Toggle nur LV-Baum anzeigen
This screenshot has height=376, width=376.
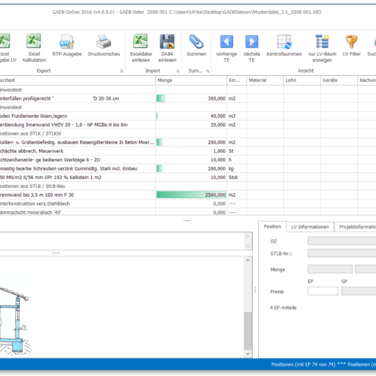coord(322,48)
